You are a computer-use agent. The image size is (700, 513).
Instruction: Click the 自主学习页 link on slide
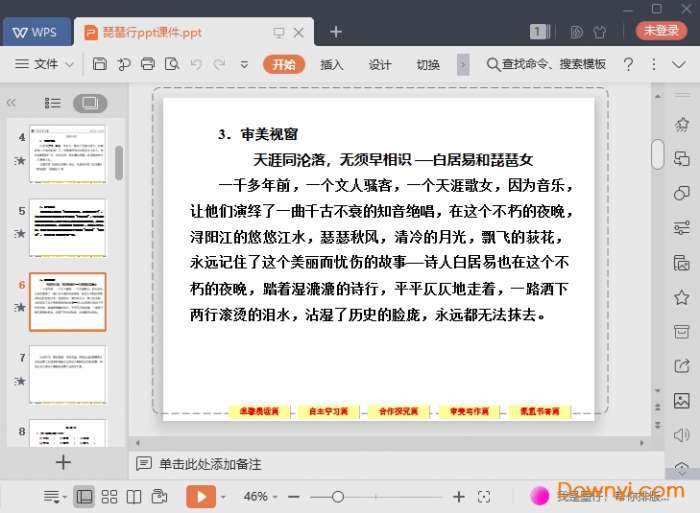(329, 411)
